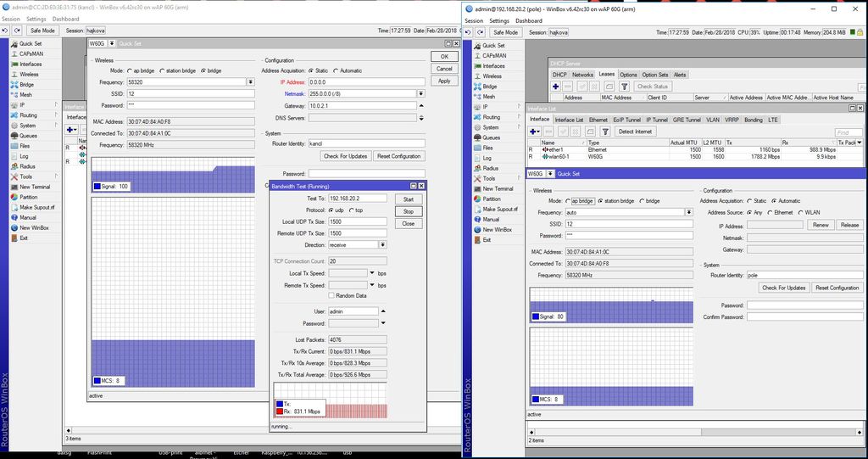
Task: Click the blue plus add icon in DHCP Server
Action: pyautogui.click(x=556, y=87)
